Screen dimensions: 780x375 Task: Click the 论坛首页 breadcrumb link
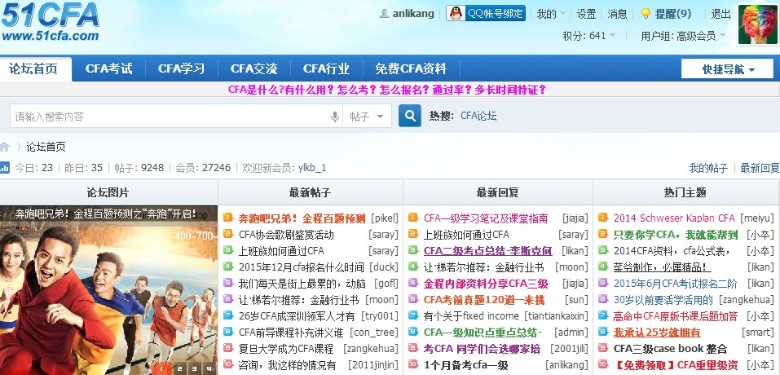tap(46, 147)
